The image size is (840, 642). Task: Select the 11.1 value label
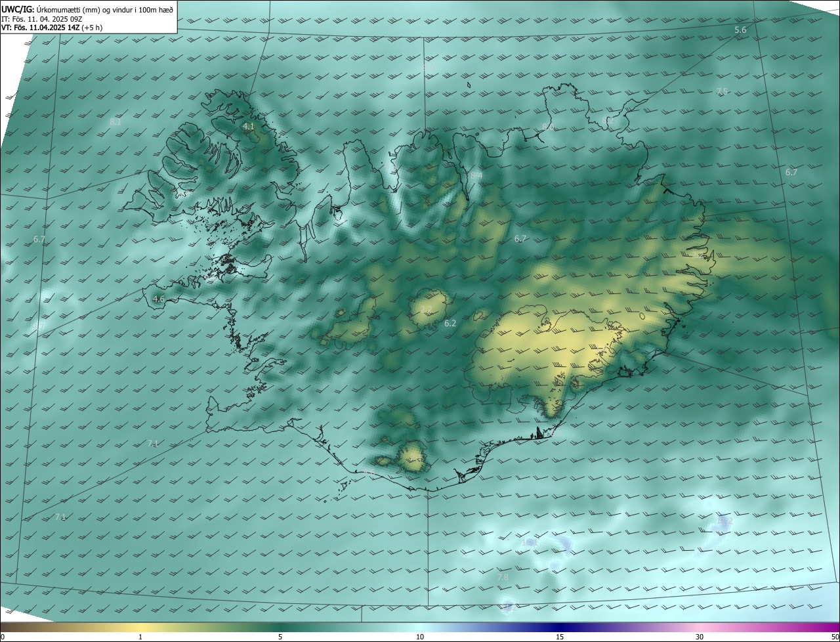[529, 543]
